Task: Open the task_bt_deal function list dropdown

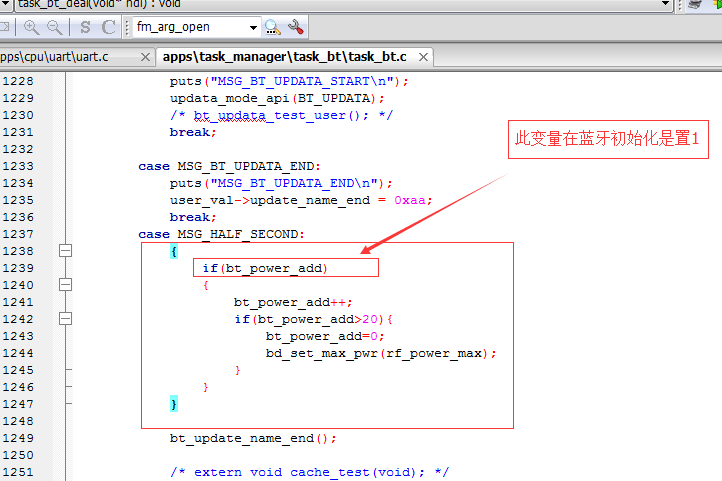Action: (x=665, y=4)
